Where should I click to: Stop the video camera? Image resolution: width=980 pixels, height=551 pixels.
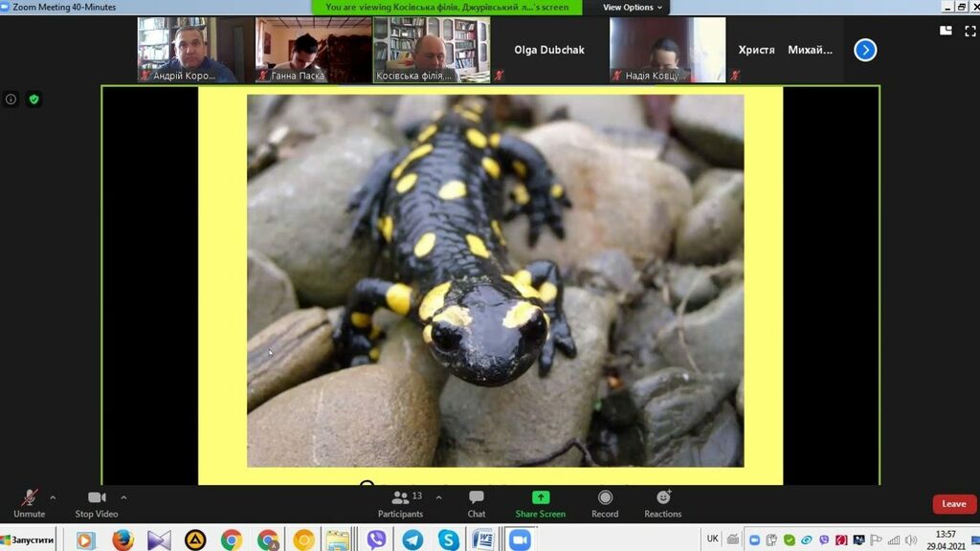97,503
